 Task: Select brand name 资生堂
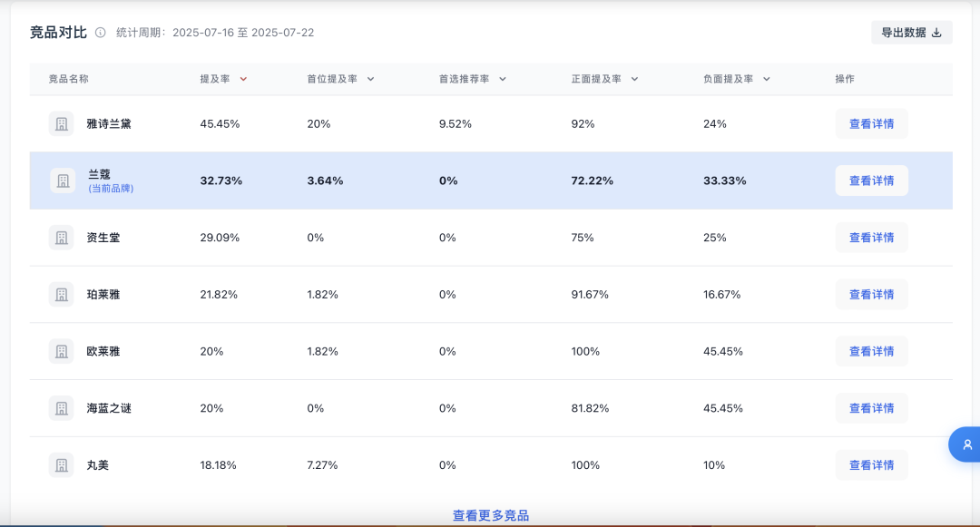[103, 238]
